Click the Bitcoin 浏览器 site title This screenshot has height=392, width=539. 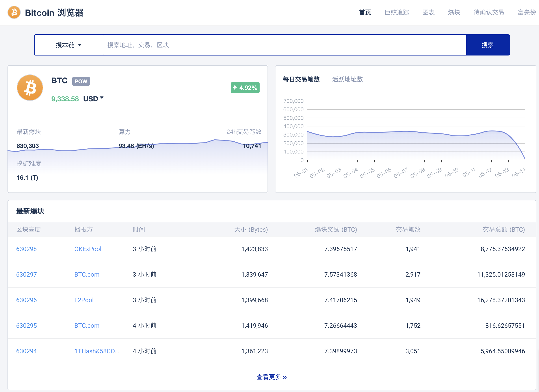click(x=54, y=13)
